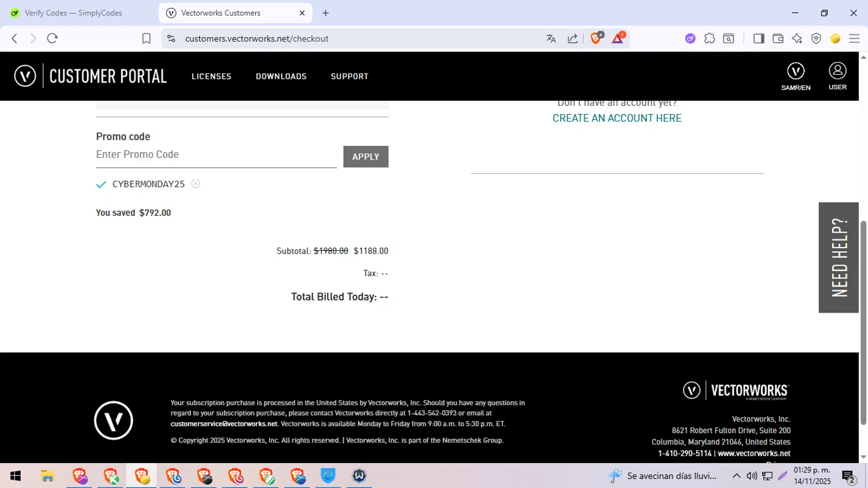The height and width of the screenshot is (488, 868).
Task: Click the yellow coin extension icon
Action: (x=835, y=38)
